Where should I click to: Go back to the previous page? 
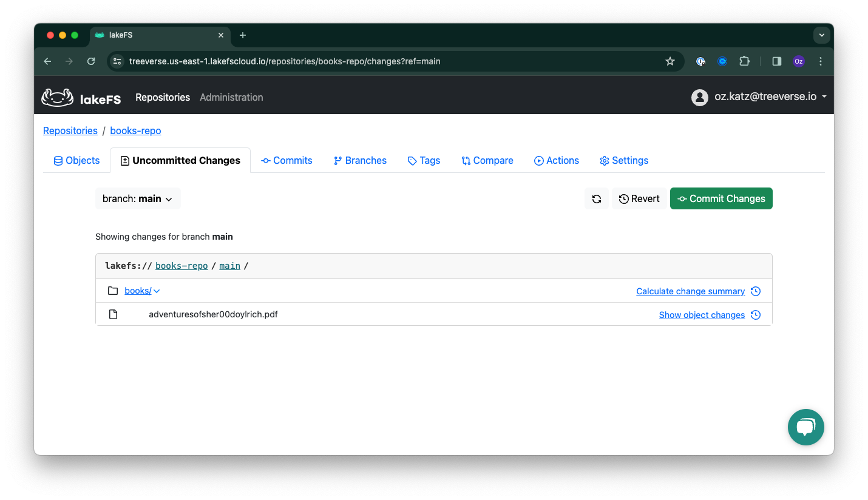(47, 61)
